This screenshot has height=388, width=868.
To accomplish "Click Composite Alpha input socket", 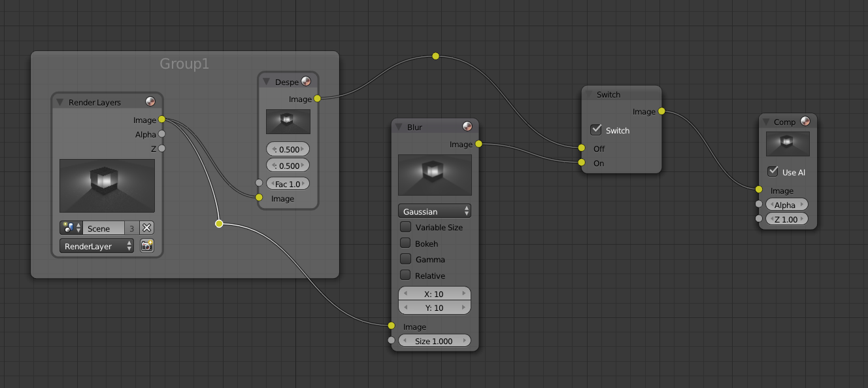I will tap(758, 204).
